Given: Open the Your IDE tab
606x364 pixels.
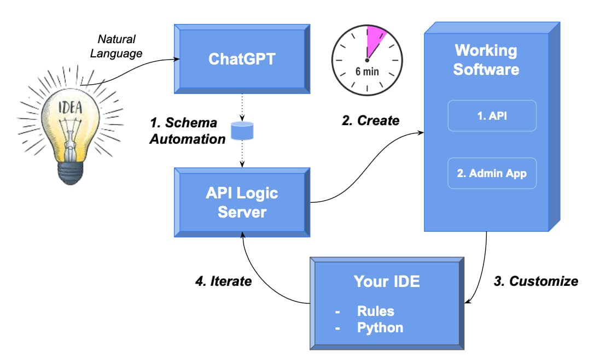Looking at the screenshot, I should pyautogui.click(x=388, y=281).
